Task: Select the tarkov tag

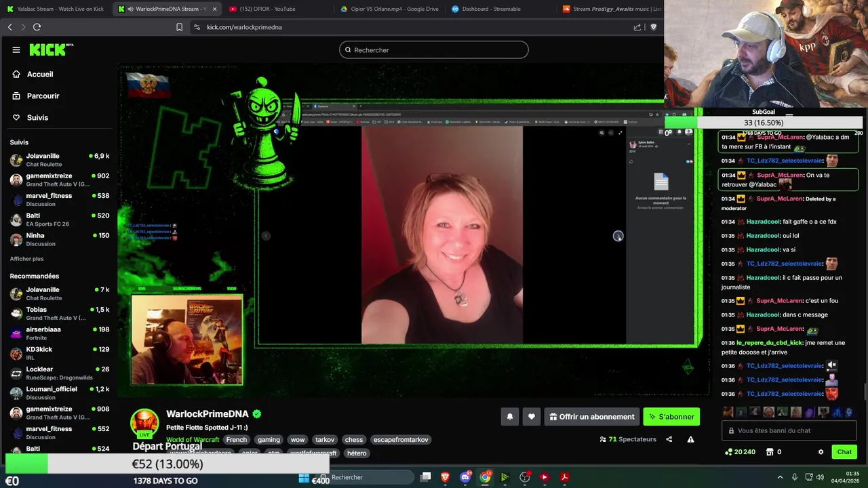Action: [x=325, y=440]
